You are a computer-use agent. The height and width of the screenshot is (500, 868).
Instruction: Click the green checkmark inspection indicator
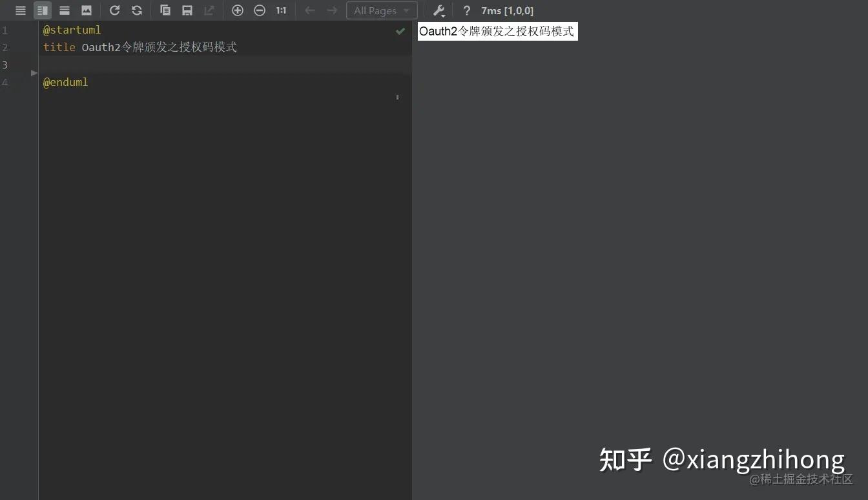[400, 30]
